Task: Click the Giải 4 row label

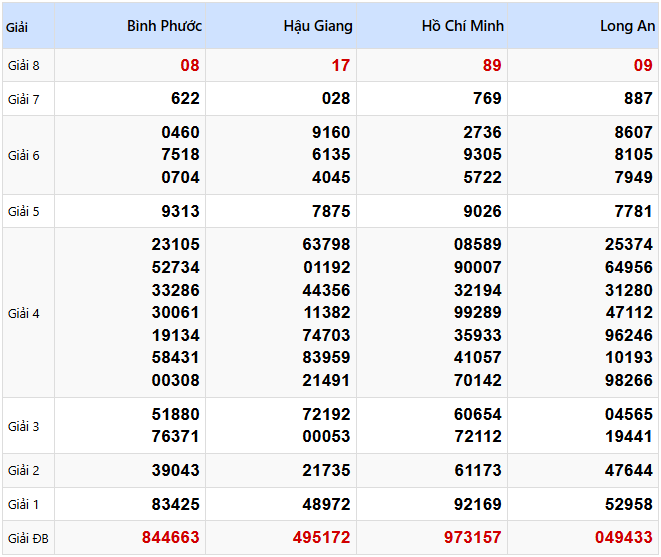Action: (x=24, y=313)
